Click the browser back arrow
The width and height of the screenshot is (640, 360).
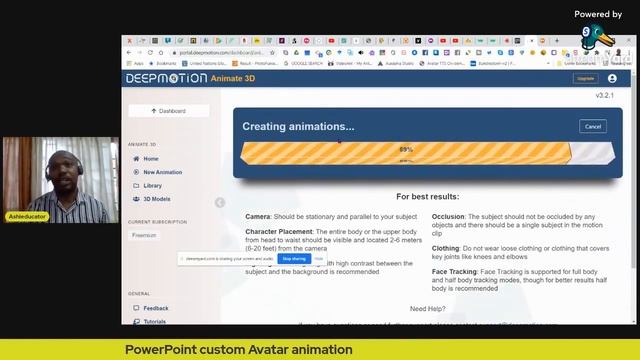[129, 53]
